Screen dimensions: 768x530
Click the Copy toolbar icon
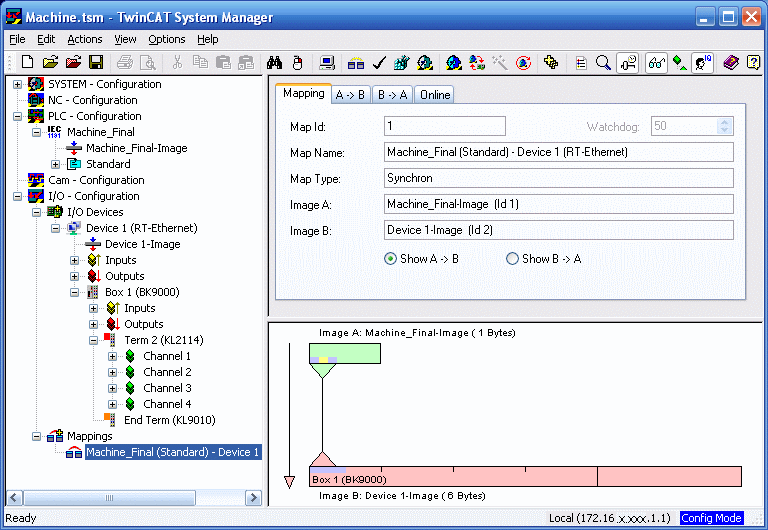pyautogui.click(x=200, y=62)
